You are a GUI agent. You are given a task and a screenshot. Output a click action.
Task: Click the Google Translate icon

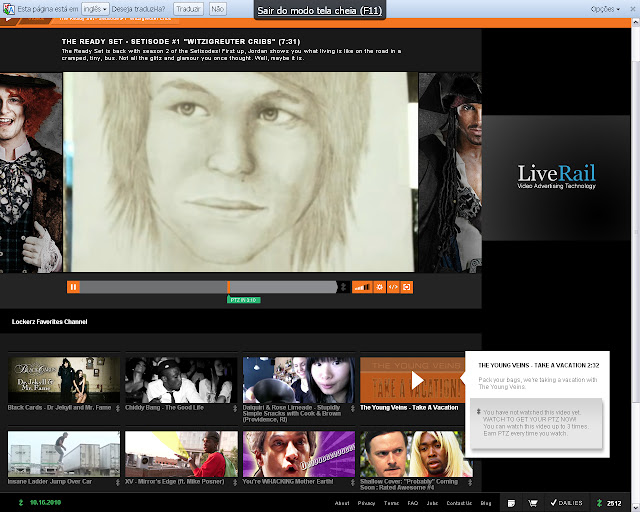pos(9,9)
